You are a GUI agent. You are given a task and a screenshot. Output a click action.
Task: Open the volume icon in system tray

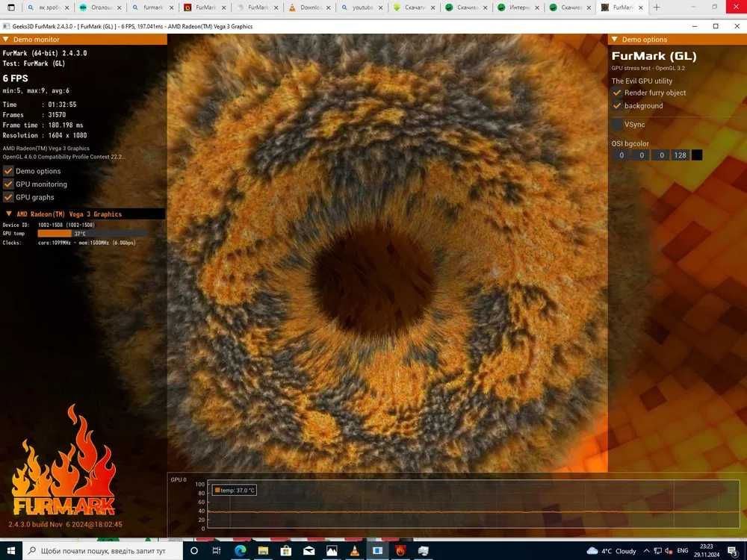[x=669, y=551]
